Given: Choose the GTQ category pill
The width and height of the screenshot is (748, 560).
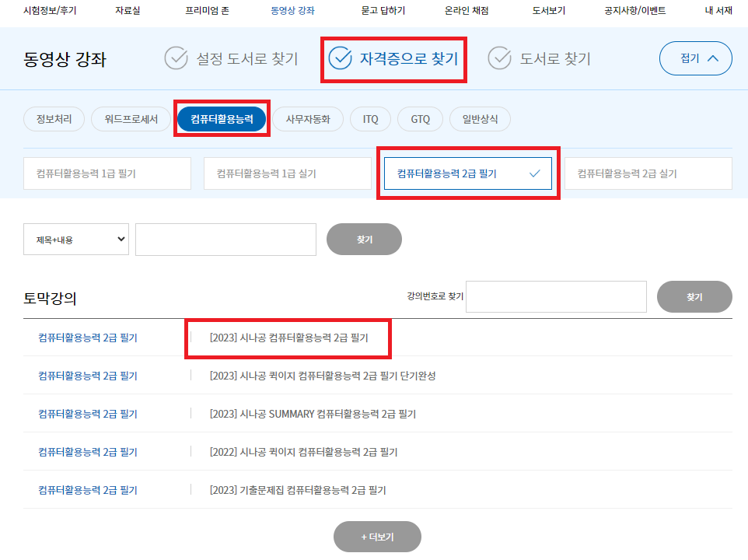Looking at the screenshot, I should point(421,119).
